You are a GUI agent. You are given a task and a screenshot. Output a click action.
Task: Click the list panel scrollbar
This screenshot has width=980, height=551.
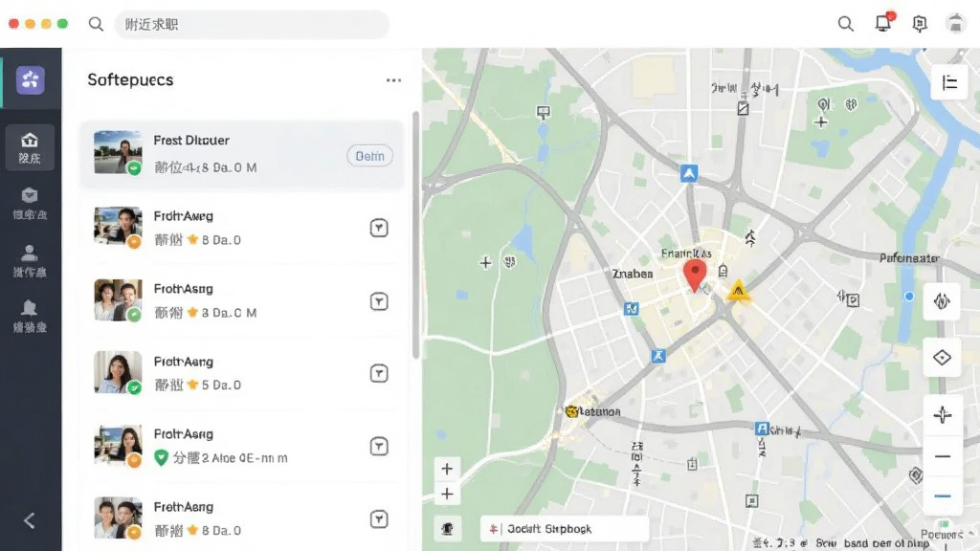(415, 235)
